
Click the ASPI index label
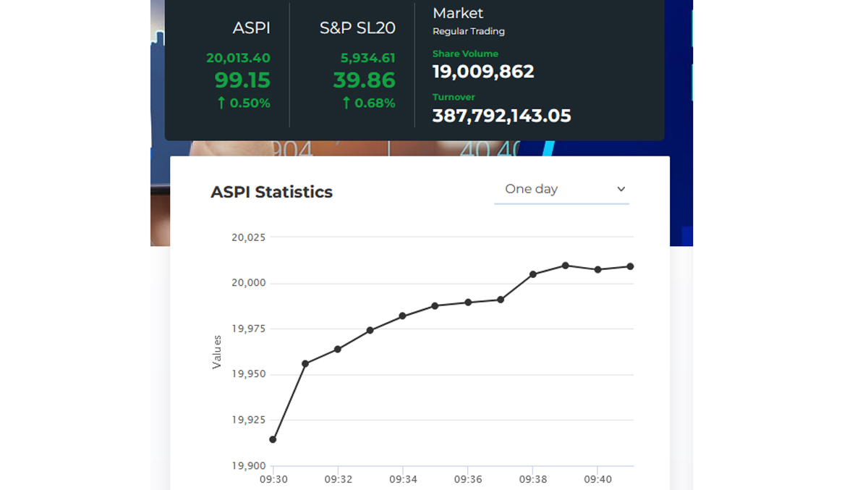pyautogui.click(x=252, y=28)
